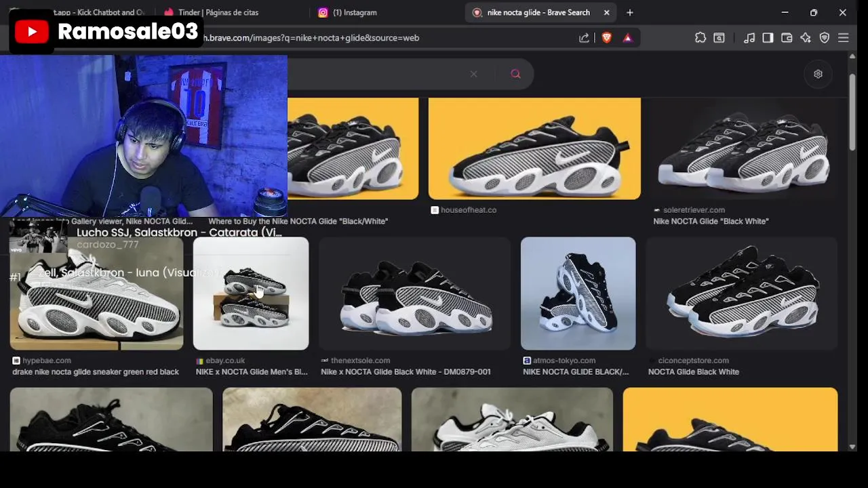Open the houseofheat.co source link
The width and height of the screenshot is (868, 488).
[x=464, y=210]
